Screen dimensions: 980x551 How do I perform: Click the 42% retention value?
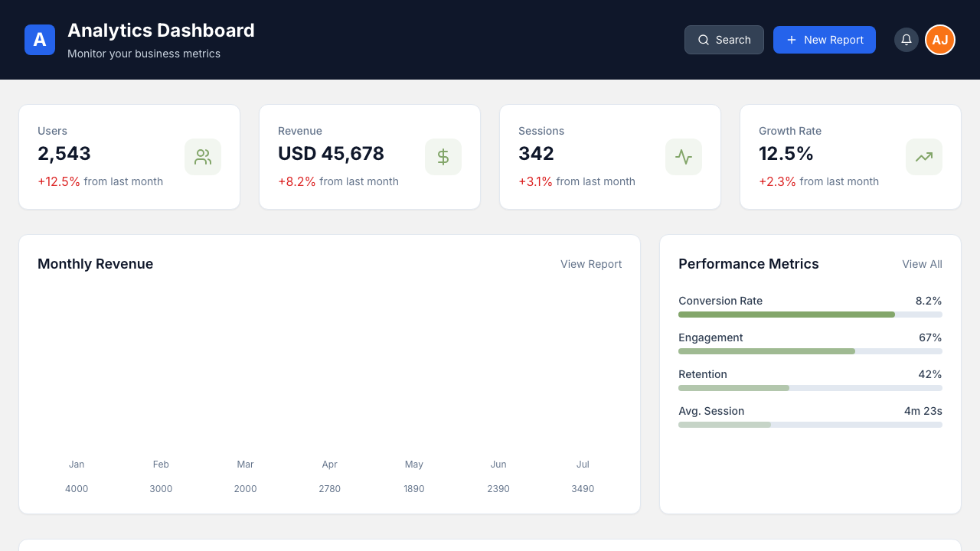[930, 374]
